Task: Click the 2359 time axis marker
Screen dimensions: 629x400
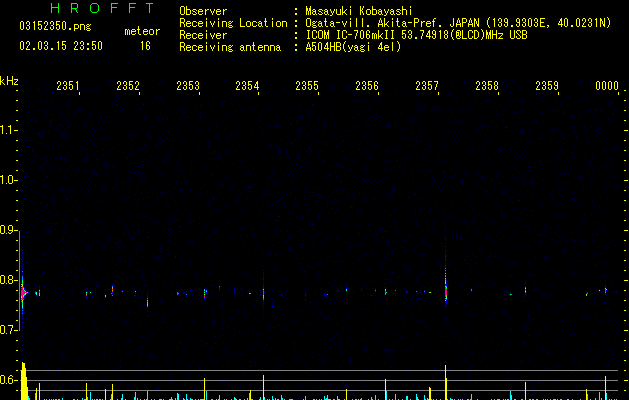Action: point(547,86)
